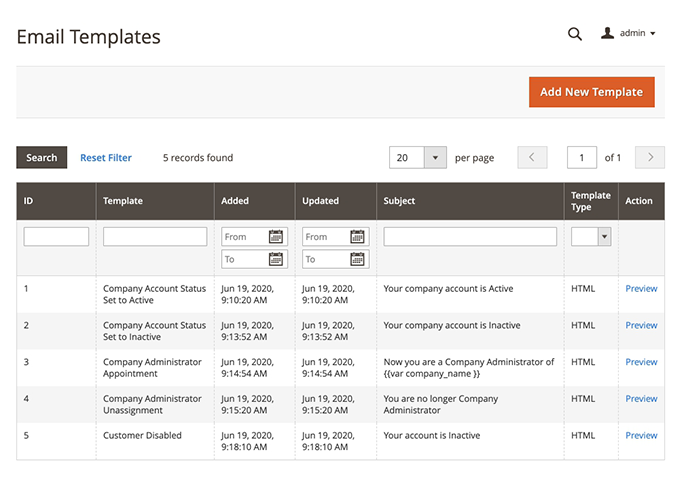Open calendar for Added From date
Image resolution: width=684 pixels, height=480 pixels.
(276, 237)
